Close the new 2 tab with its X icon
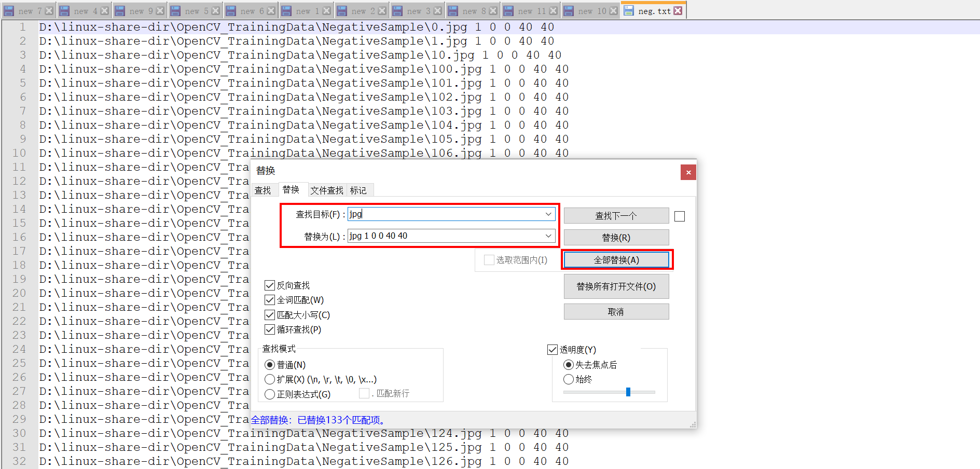The image size is (980, 469). pyautogui.click(x=382, y=11)
